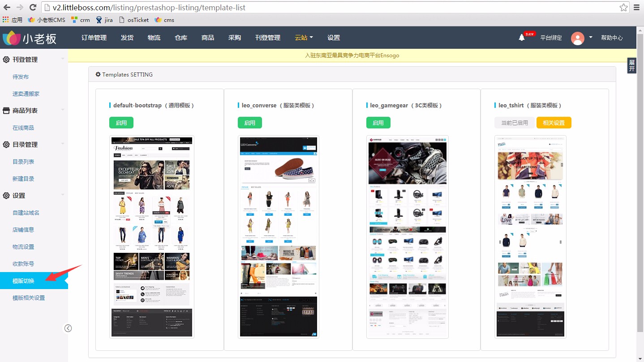Click the user avatar icon
Screen dimensions: 644x362
point(577,38)
